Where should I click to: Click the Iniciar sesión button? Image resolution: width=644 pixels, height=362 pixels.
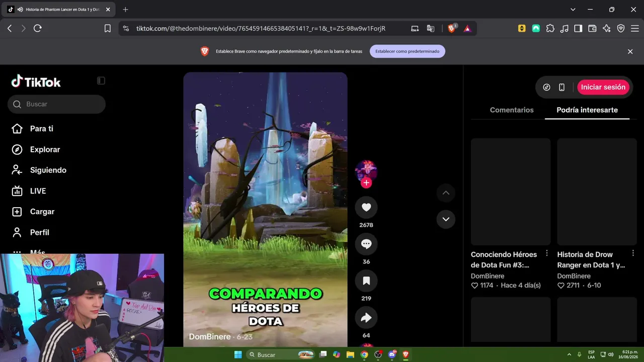[x=603, y=87]
